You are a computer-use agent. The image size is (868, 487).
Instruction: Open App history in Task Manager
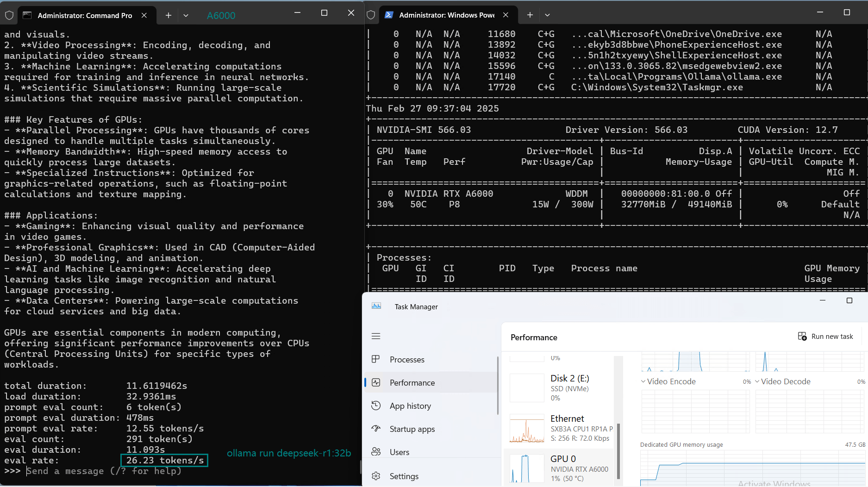[x=431, y=406]
